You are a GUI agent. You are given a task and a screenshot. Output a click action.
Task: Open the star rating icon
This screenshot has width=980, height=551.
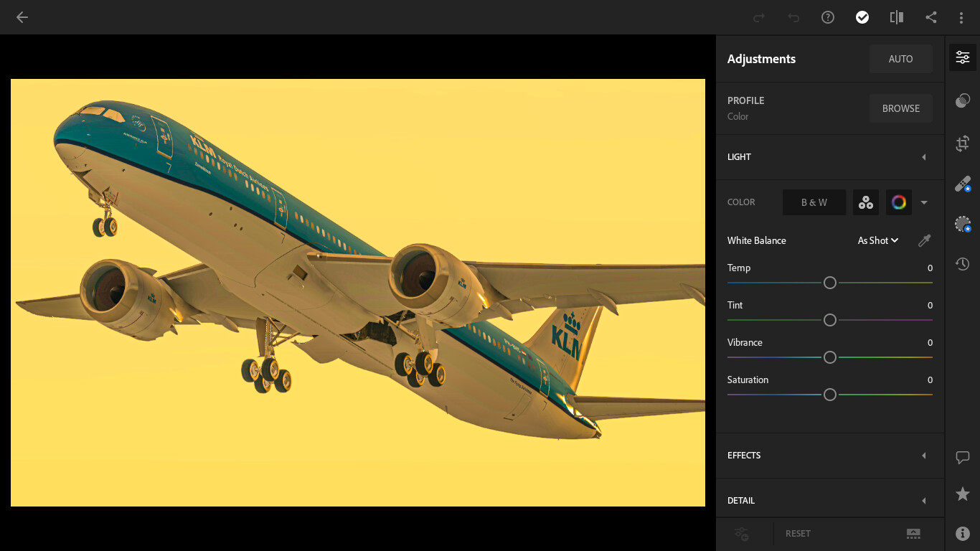click(x=963, y=494)
